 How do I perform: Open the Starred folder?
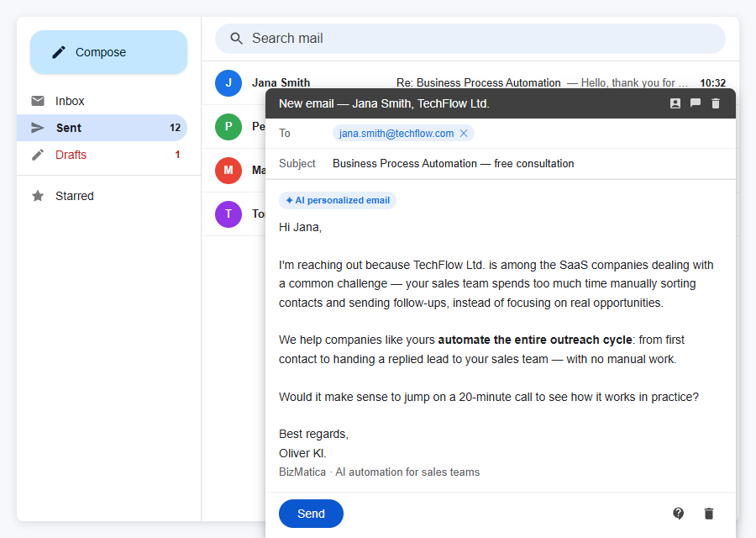[x=102, y=196]
